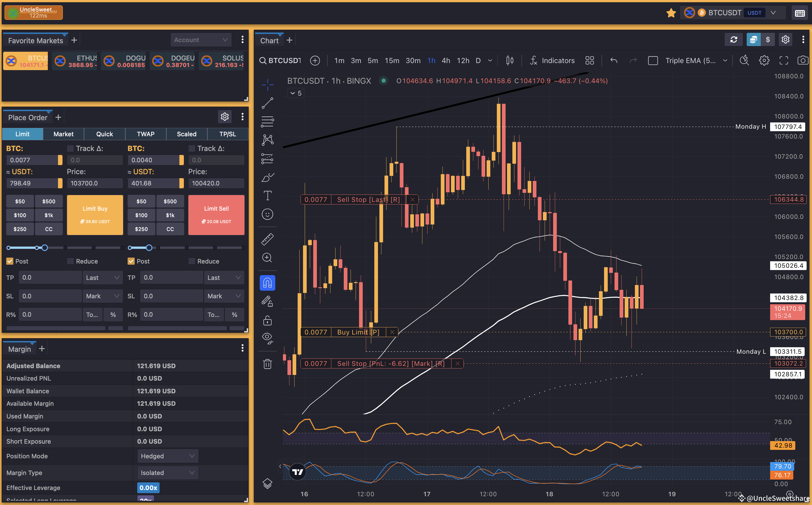Switch to the Scaled order tab

pos(186,134)
